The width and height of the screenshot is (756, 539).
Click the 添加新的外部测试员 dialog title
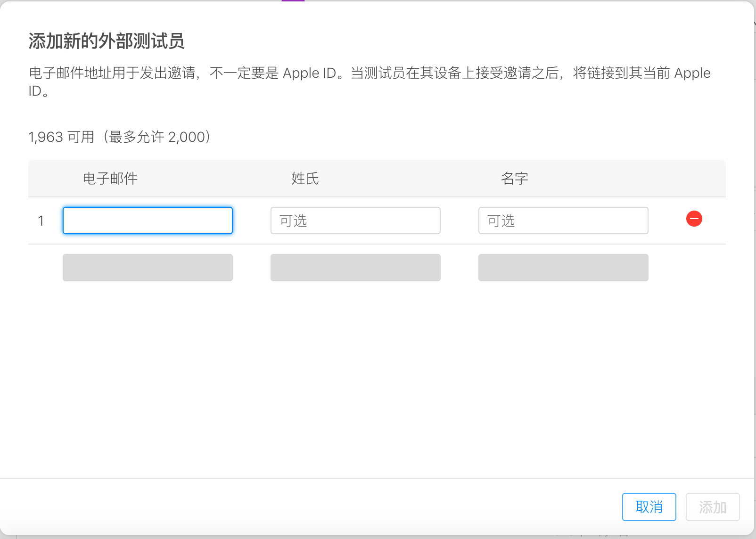[x=107, y=41]
